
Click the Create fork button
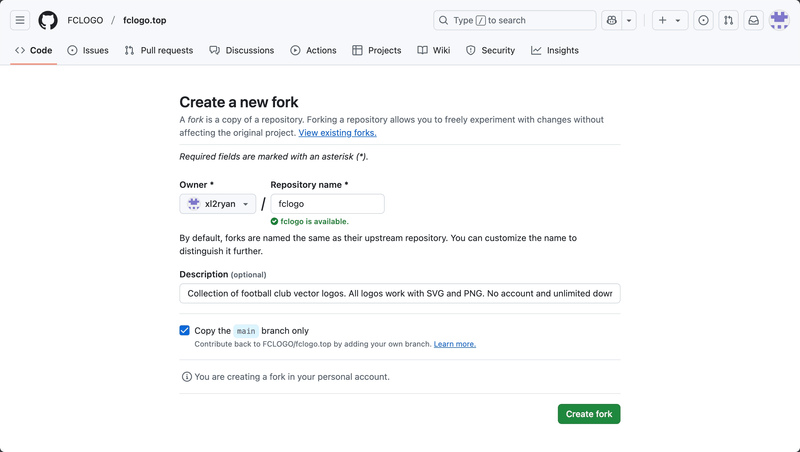pyautogui.click(x=589, y=414)
